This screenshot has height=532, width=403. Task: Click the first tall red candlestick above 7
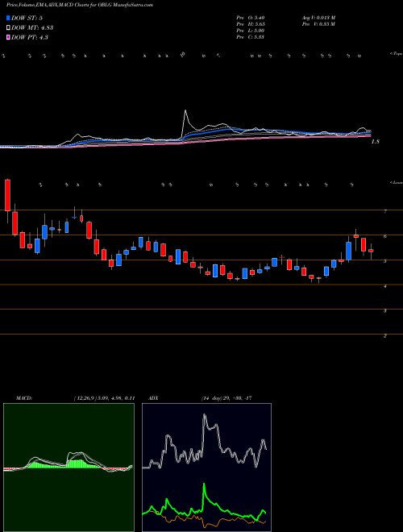pyautogui.click(x=7, y=195)
